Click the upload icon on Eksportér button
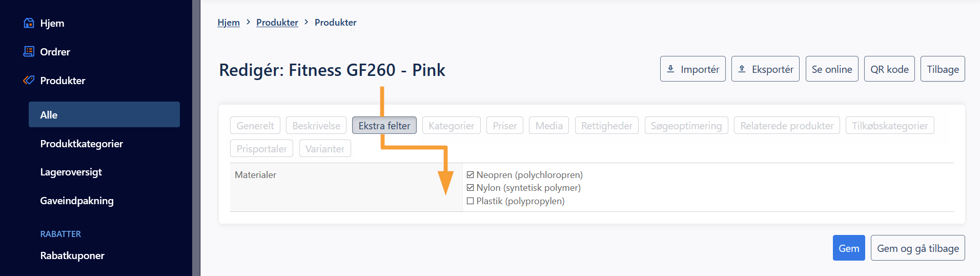This screenshot has height=276, width=980. click(x=742, y=69)
